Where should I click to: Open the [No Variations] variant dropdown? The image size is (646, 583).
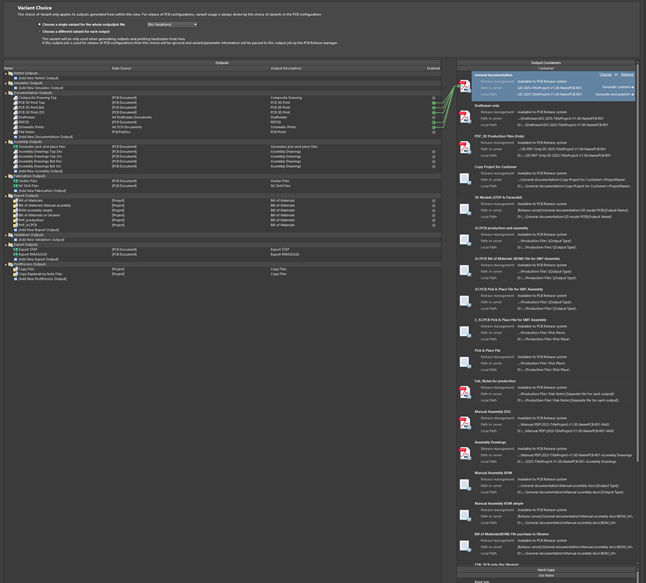click(x=171, y=24)
